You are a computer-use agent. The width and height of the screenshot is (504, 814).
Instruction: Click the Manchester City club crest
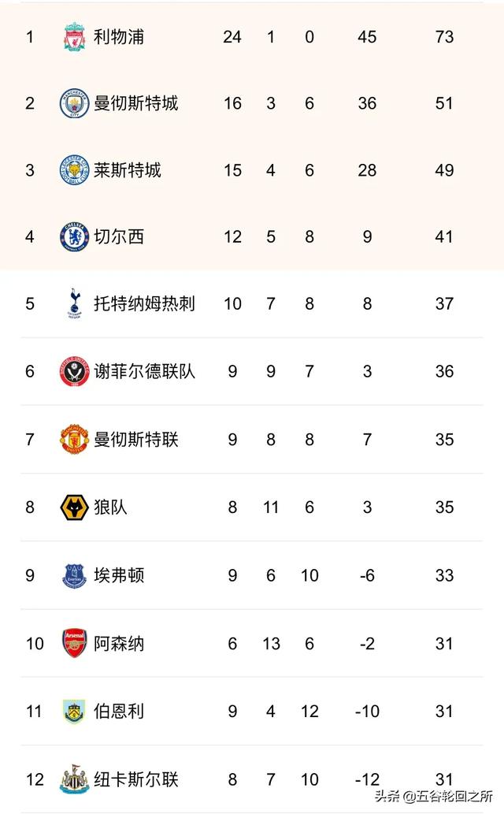pos(74,103)
